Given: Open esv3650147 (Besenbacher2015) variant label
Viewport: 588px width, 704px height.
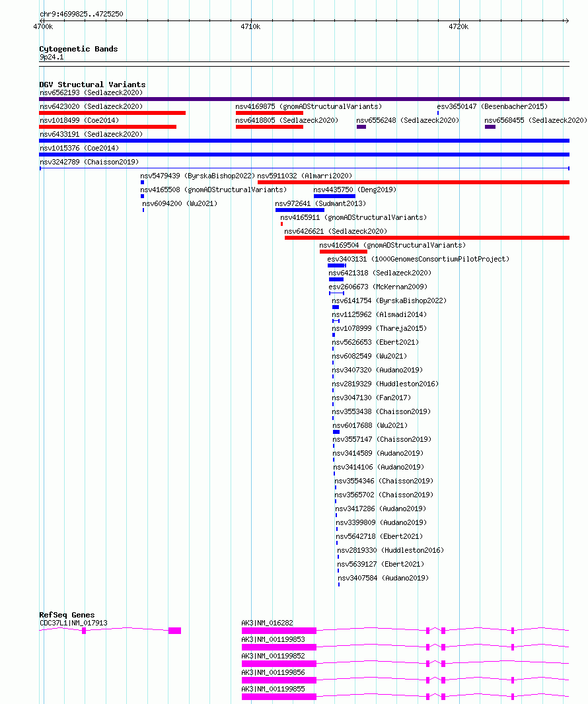Looking at the screenshot, I should [x=492, y=106].
